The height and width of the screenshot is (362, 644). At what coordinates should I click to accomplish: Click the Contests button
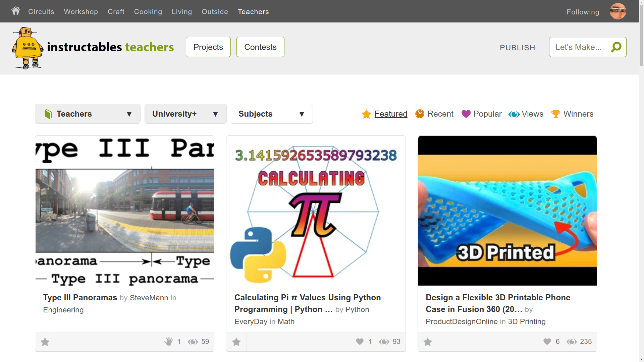tap(260, 47)
